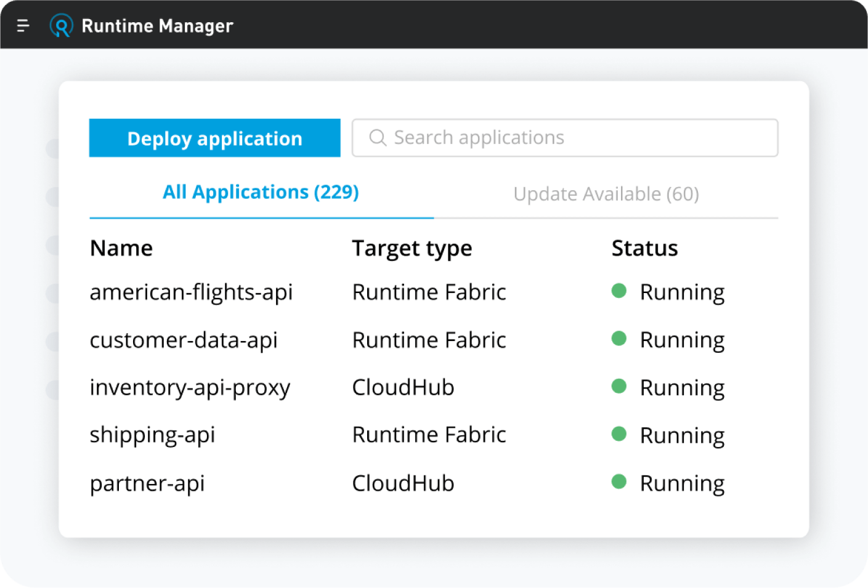Click green status dot for partner-api
Viewport: 868px width, 588px height.
click(x=619, y=482)
